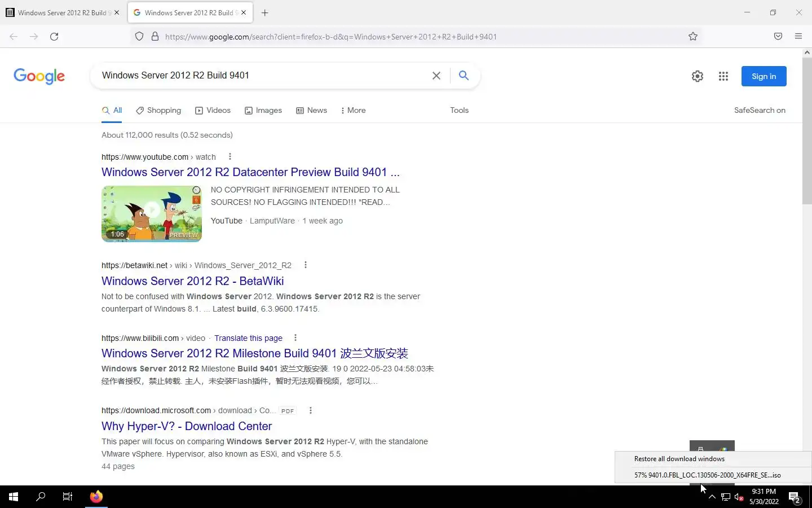Clear the search query with X
812x508 pixels.
click(x=436, y=76)
